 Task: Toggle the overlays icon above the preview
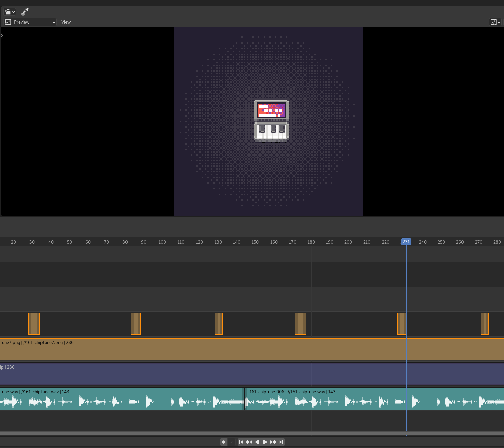tap(493, 22)
